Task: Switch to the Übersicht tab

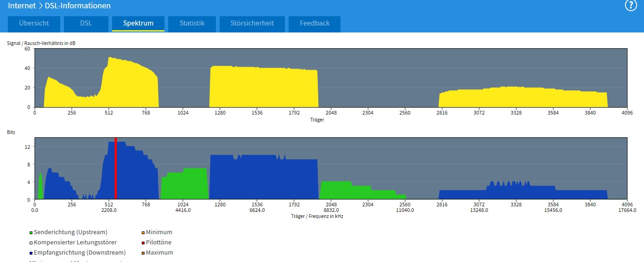Action: point(33,23)
